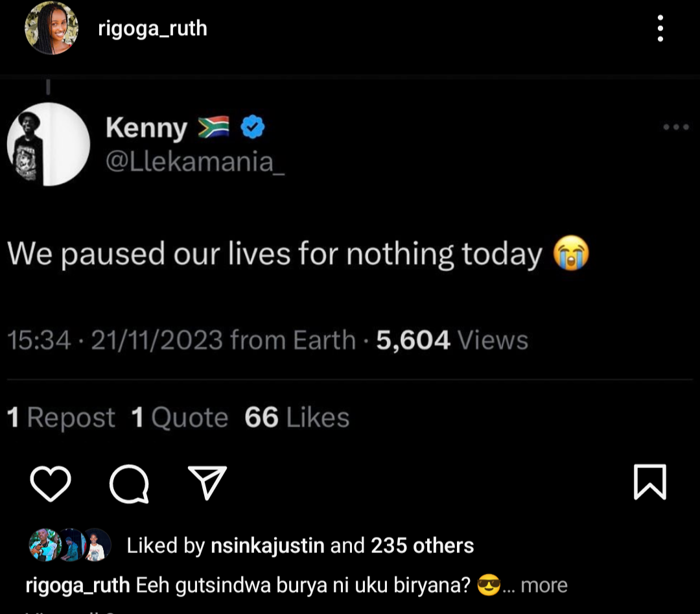
Task: Expand caption with "more" link
Action: (544, 585)
